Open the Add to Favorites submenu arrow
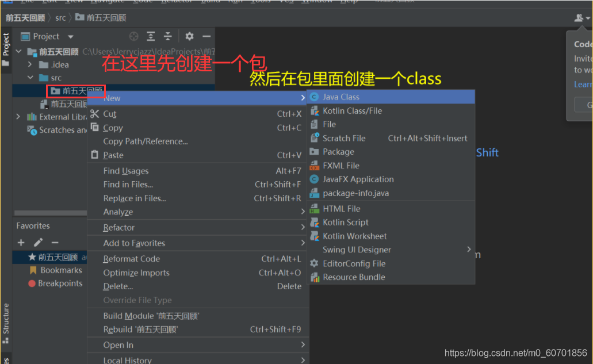 click(x=303, y=243)
